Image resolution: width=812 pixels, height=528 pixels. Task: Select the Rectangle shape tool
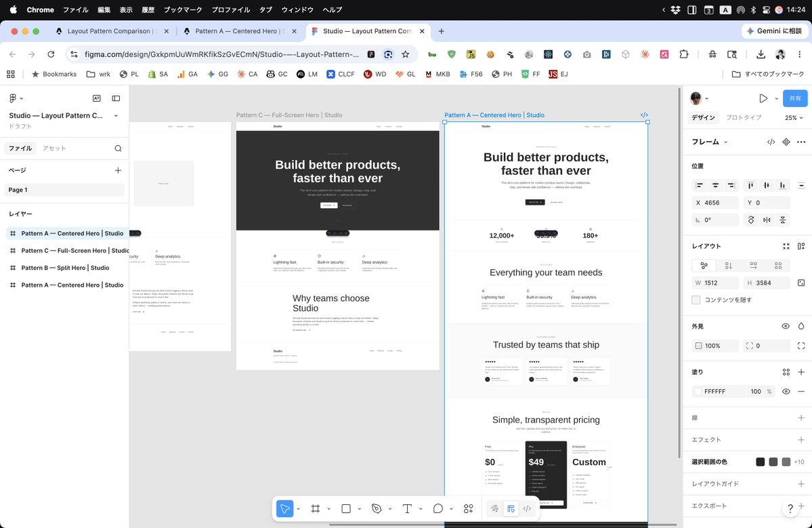(346, 509)
